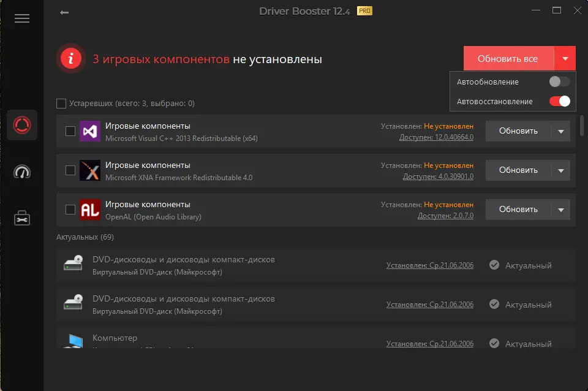Click the Microsoft XNA Framework icon
This screenshot has height=391, width=588.
coord(90,170)
